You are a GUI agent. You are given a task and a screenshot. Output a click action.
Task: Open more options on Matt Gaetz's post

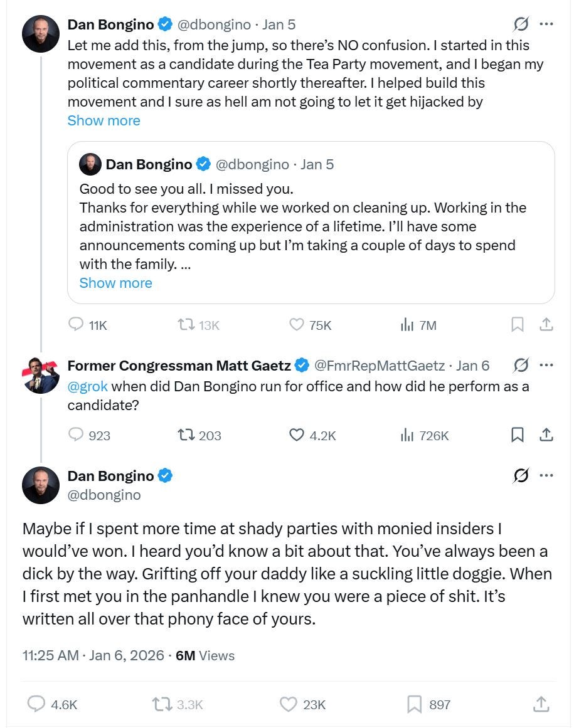coord(546,365)
